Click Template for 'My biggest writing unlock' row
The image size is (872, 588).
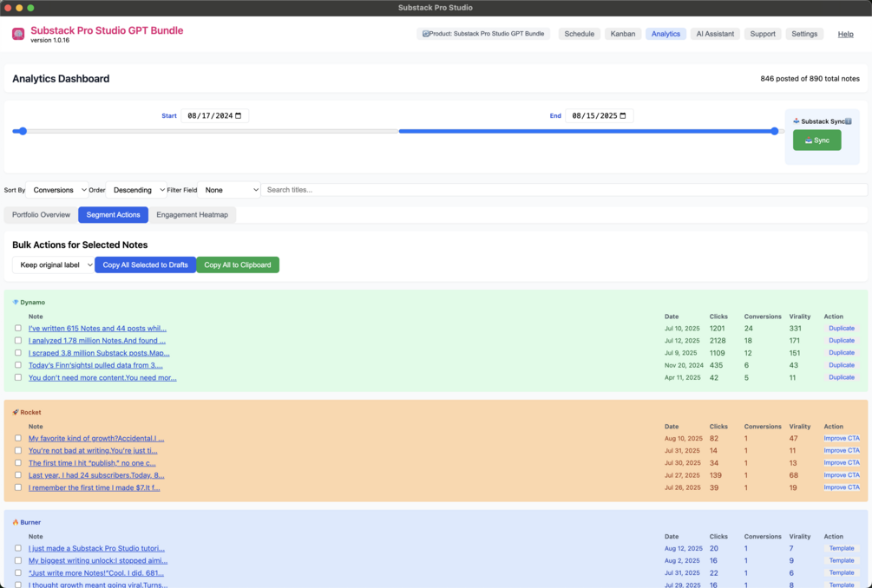tap(841, 561)
